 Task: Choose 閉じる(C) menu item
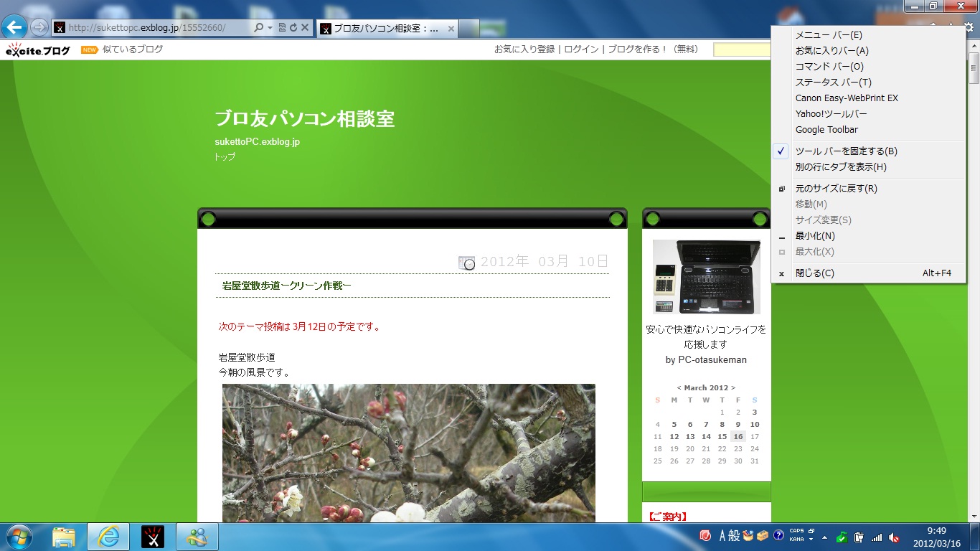pyautogui.click(x=869, y=273)
